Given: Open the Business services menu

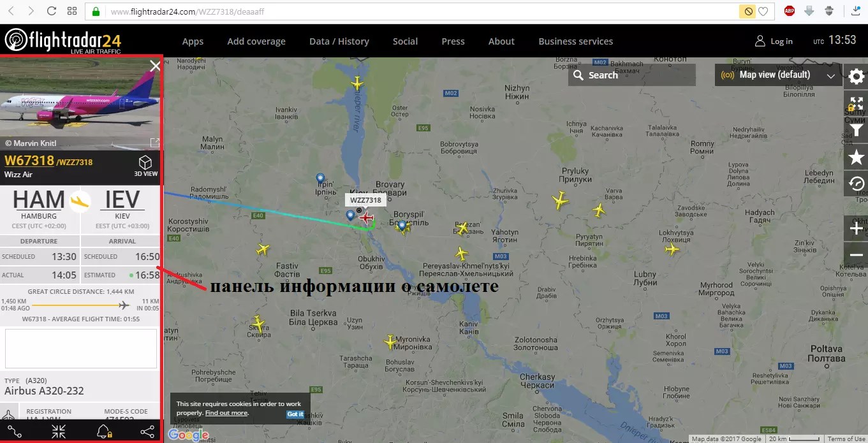Looking at the screenshot, I should [x=576, y=41].
